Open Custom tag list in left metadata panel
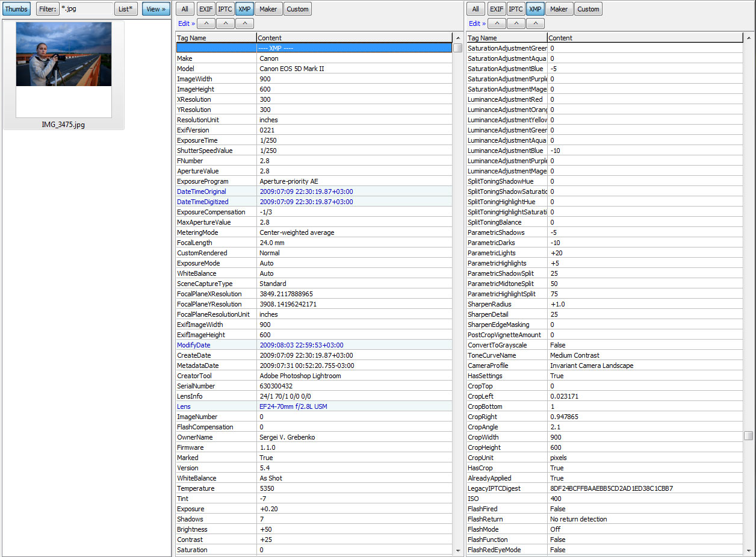 pos(297,9)
